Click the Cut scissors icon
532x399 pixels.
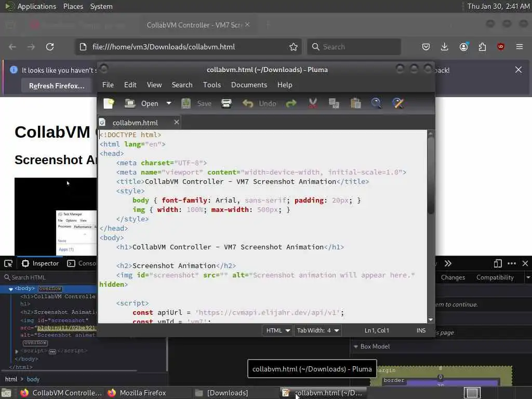(313, 103)
